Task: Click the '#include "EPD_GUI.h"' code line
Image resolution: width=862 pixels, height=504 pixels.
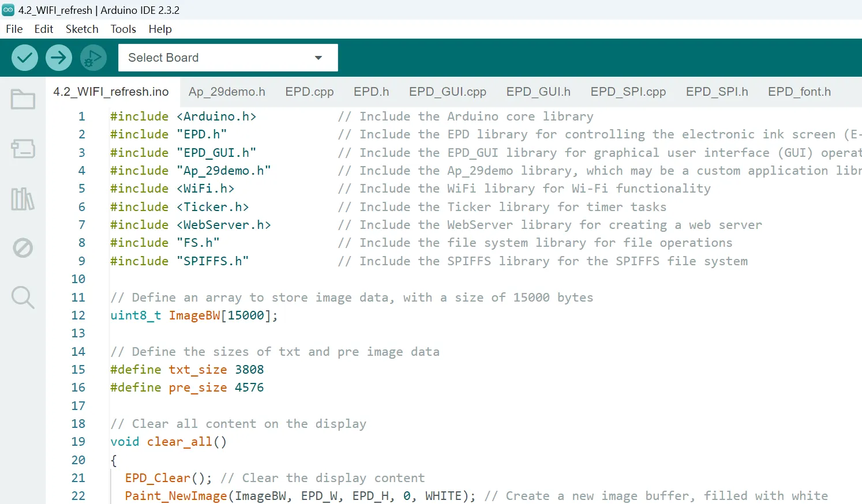Action: [183, 153]
